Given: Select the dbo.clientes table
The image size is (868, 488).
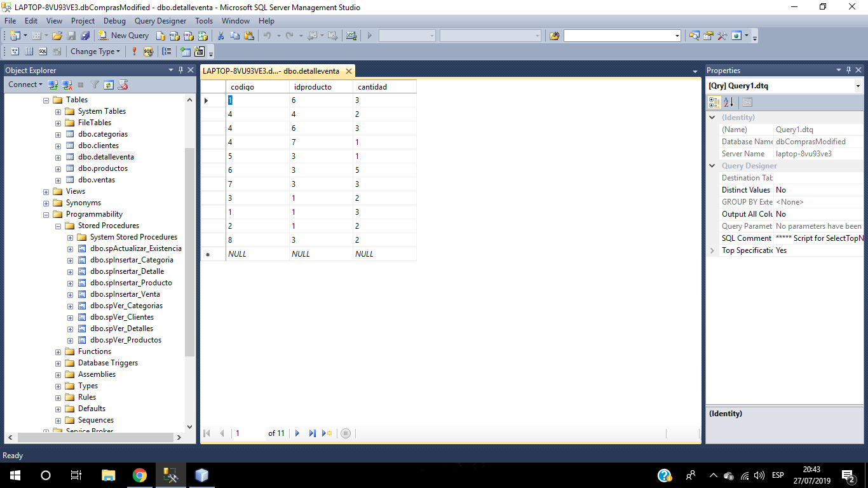Looking at the screenshot, I should (x=98, y=146).
